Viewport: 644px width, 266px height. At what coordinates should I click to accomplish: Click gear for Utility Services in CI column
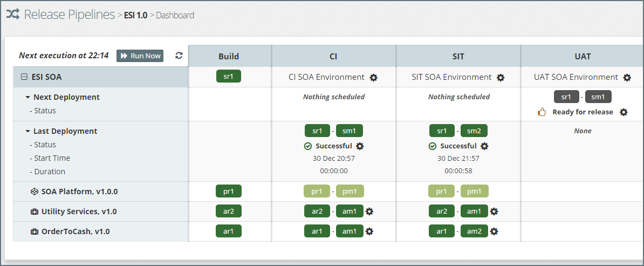click(369, 212)
